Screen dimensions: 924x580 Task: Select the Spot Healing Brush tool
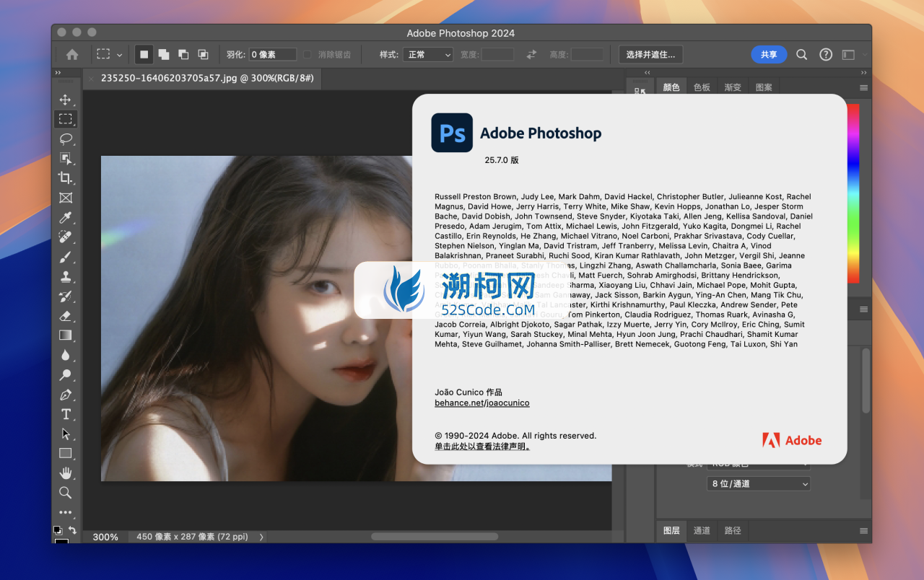tap(66, 237)
